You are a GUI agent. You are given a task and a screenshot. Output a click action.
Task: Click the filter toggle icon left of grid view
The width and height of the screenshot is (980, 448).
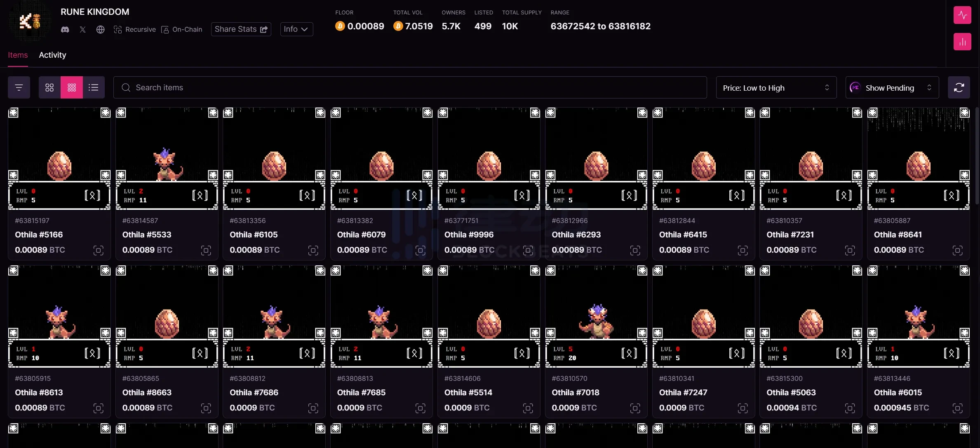coord(19,87)
